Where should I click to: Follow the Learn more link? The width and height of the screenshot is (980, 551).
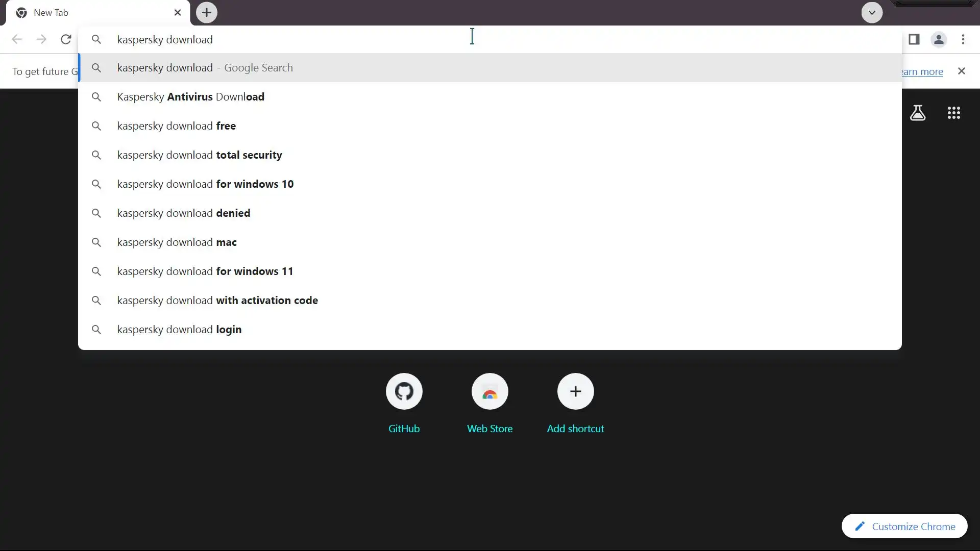(922, 71)
